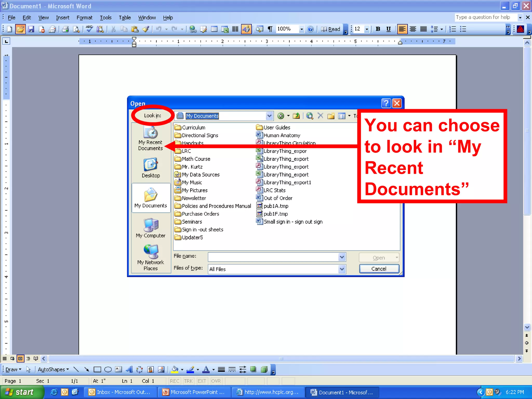Open the File name dropdown arrow
Image resolution: width=532 pixels, height=399 pixels.
tap(342, 257)
